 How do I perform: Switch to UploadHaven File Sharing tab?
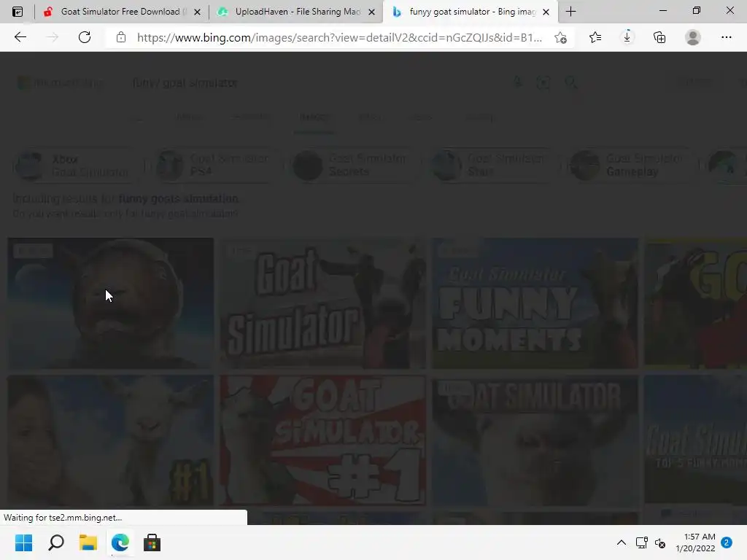(295, 12)
